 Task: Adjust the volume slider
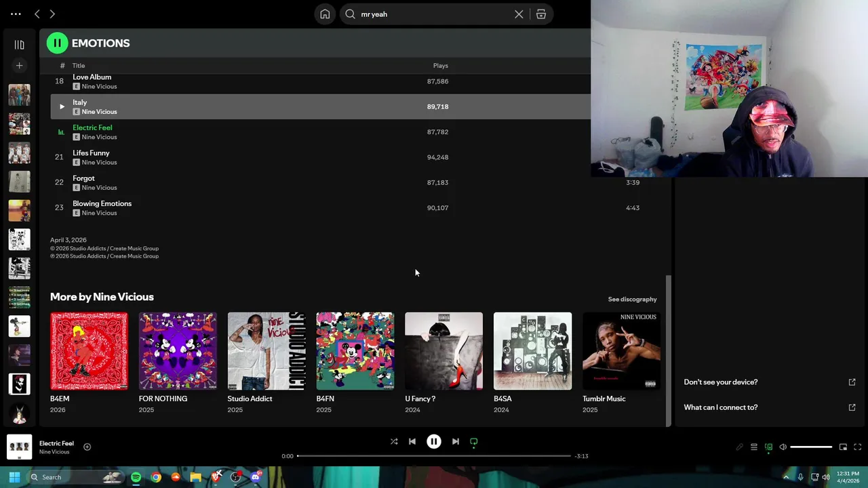coord(811,447)
